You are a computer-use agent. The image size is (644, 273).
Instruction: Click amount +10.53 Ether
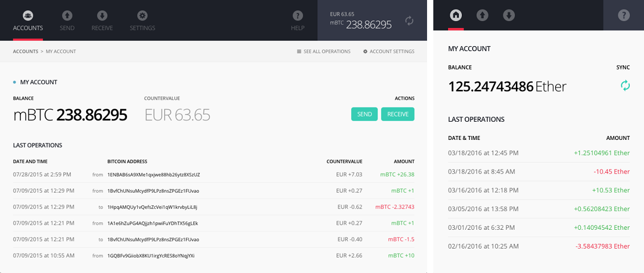[611, 191]
